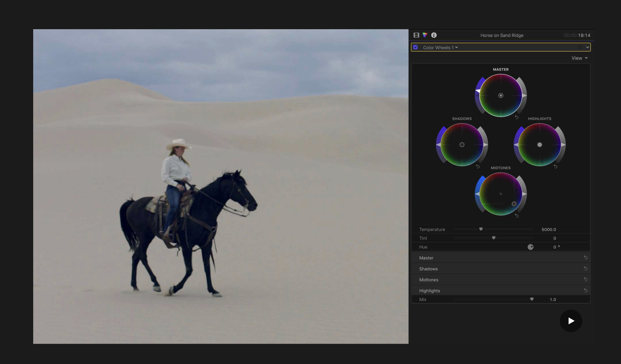Open the Video inspector filmstrip icon
Screen dimensions: 621x364
click(416, 35)
